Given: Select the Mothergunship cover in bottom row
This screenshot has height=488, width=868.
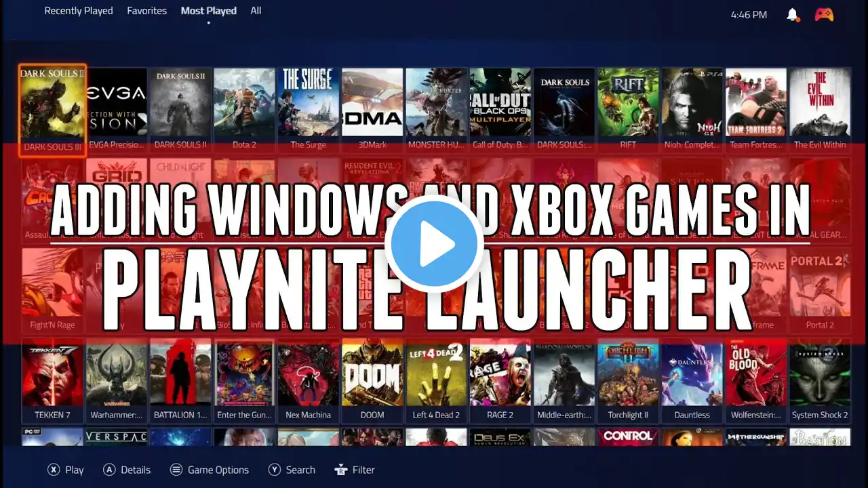Looking at the screenshot, I should pos(756,437).
